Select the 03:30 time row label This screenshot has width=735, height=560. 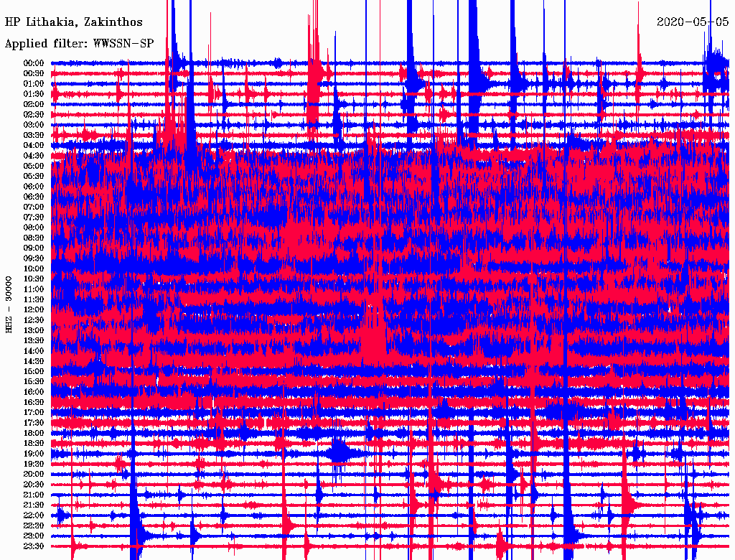pyautogui.click(x=34, y=136)
